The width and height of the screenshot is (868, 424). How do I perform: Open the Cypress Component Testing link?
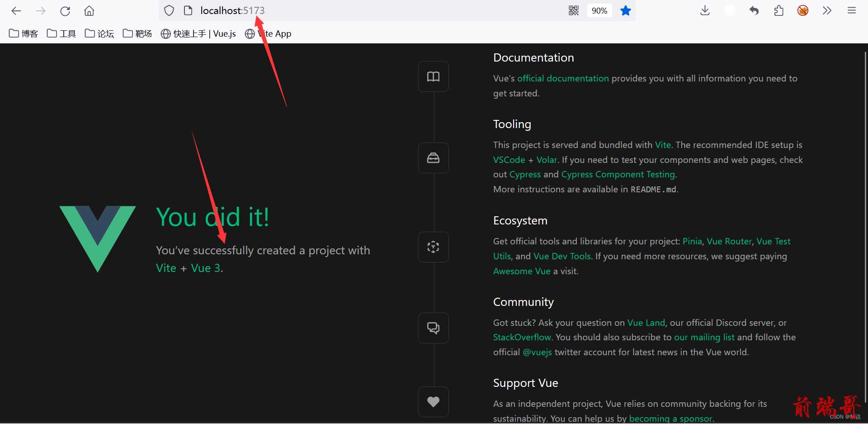[618, 174]
